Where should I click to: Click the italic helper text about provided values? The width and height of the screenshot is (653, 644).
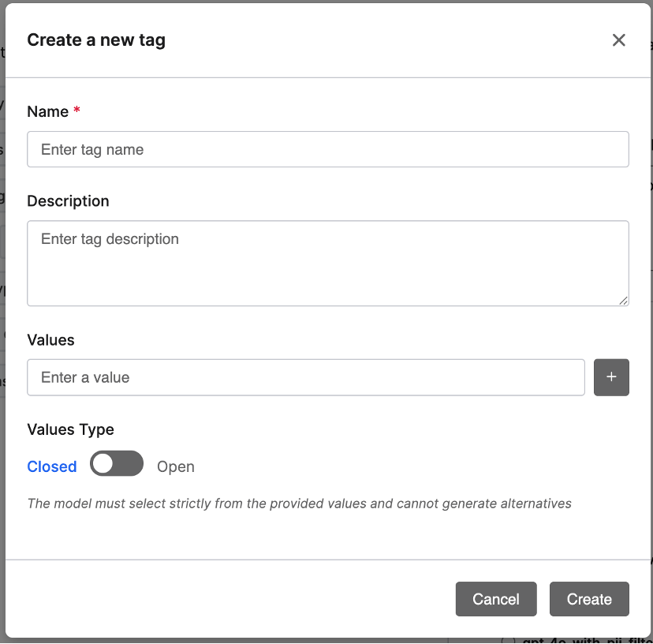pyautogui.click(x=299, y=503)
